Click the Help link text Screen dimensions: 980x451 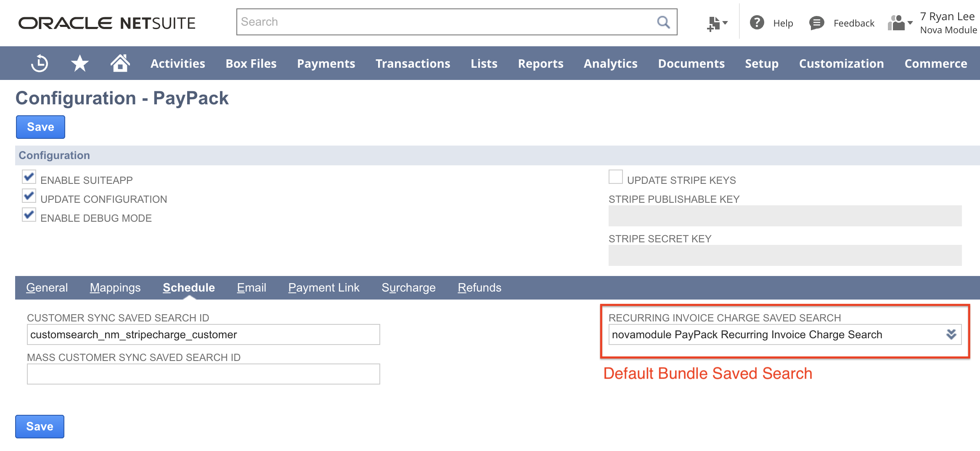(783, 23)
